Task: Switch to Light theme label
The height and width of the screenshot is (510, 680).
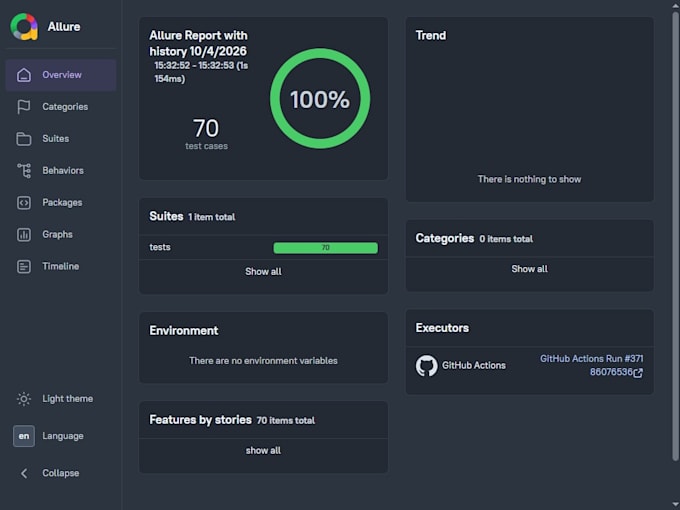Action: click(68, 399)
